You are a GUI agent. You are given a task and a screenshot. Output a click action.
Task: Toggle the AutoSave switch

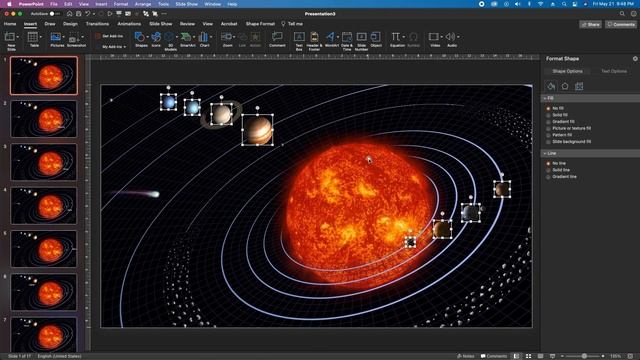click(x=54, y=14)
